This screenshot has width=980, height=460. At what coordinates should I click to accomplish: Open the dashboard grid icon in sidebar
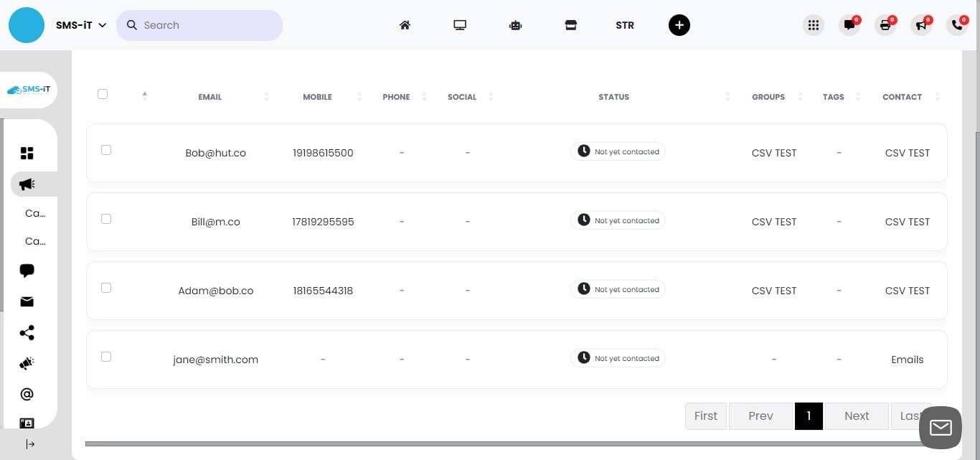(x=27, y=152)
